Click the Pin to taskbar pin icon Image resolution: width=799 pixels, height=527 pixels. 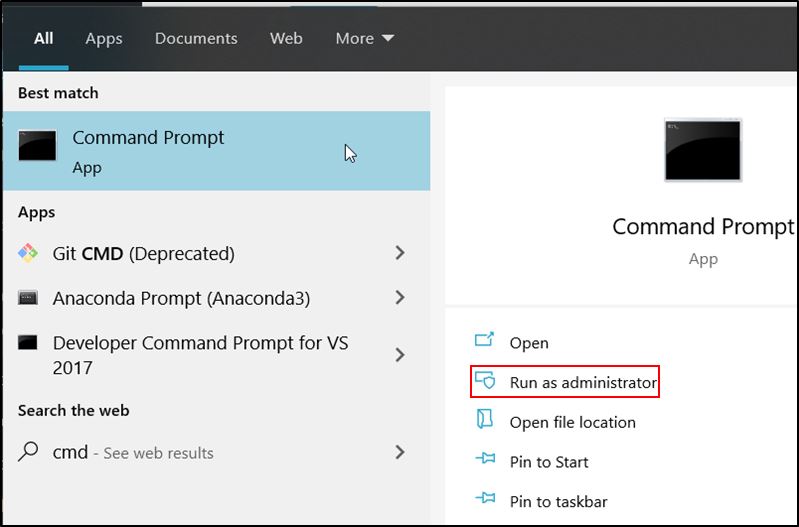click(x=485, y=497)
